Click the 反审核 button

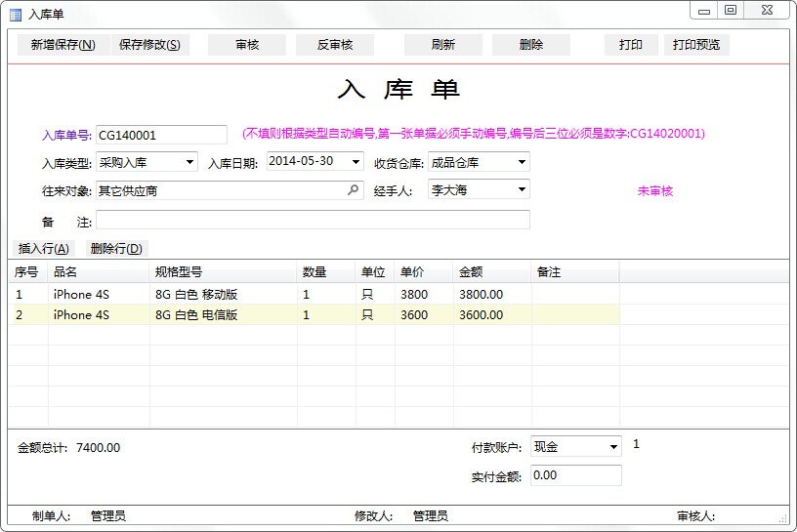click(x=335, y=45)
